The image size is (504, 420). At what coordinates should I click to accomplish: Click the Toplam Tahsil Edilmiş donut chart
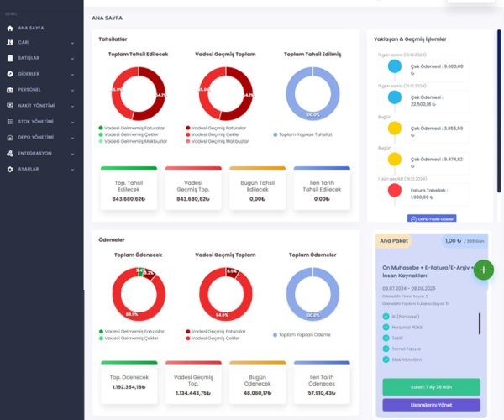pyautogui.click(x=312, y=93)
